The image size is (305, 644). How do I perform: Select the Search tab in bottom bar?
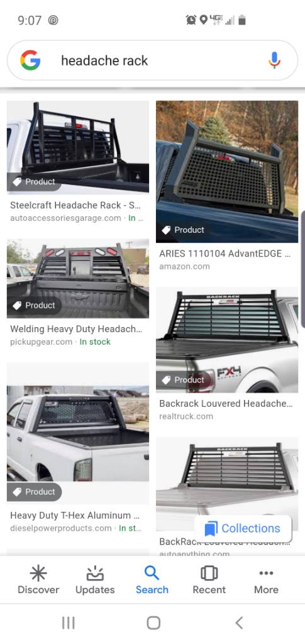(x=152, y=579)
